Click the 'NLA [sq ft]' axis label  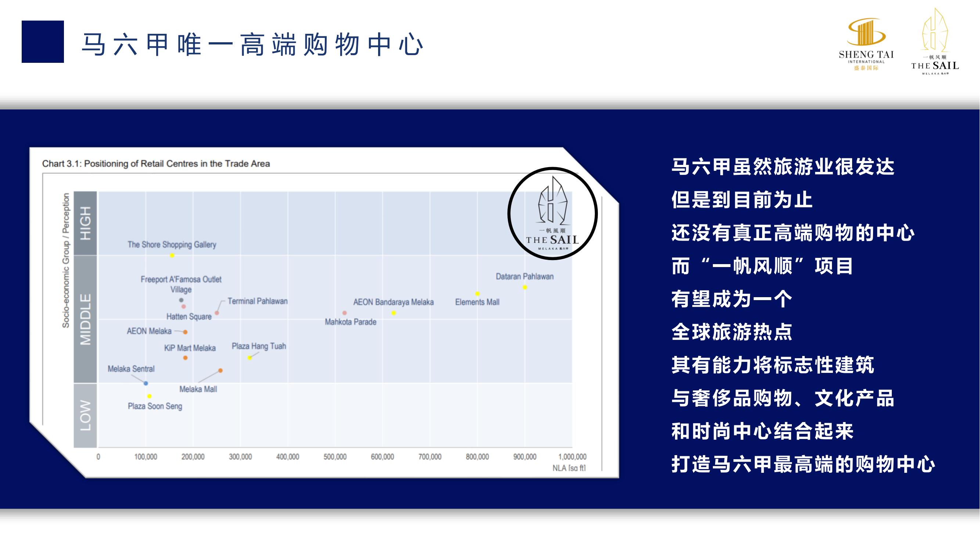coord(569,468)
